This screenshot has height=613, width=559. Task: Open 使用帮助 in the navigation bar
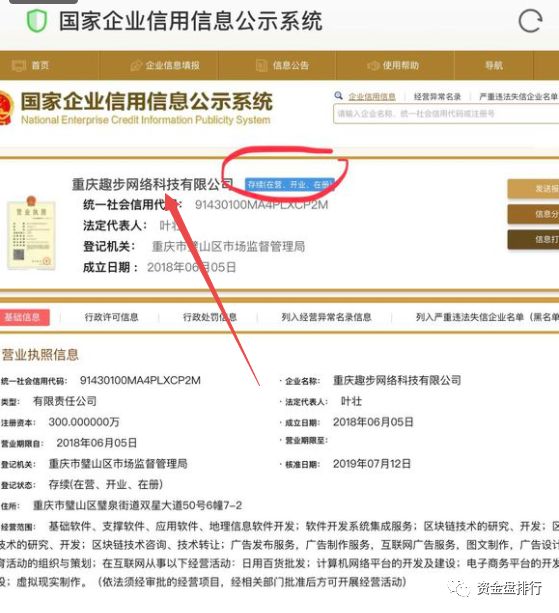(x=401, y=65)
